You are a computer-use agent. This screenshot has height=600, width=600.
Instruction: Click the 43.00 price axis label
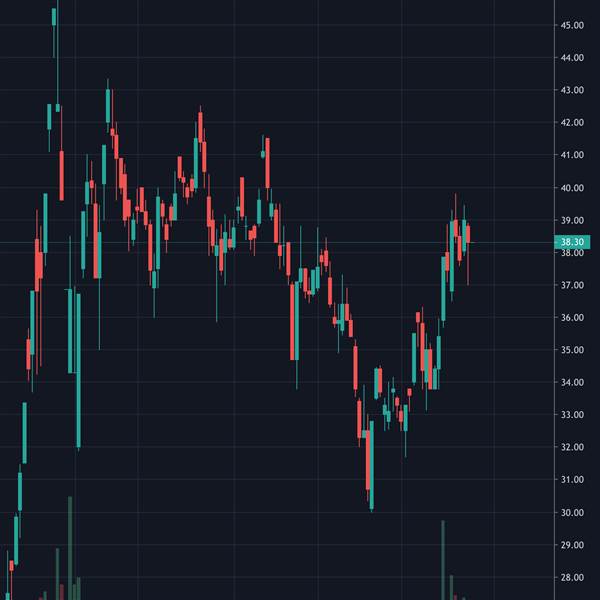tap(572, 90)
